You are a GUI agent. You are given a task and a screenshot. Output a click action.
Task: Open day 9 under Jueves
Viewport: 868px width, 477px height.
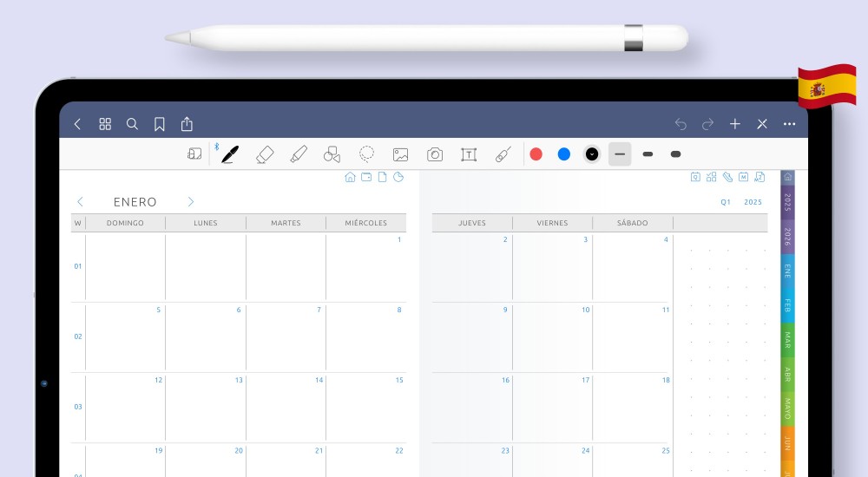[505, 310]
